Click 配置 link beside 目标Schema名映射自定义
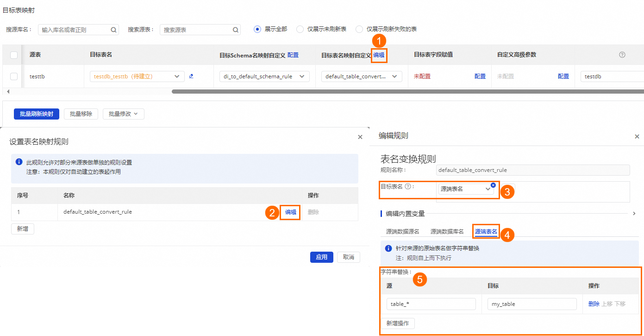This screenshot has width=644, height=336. point(293,55)
